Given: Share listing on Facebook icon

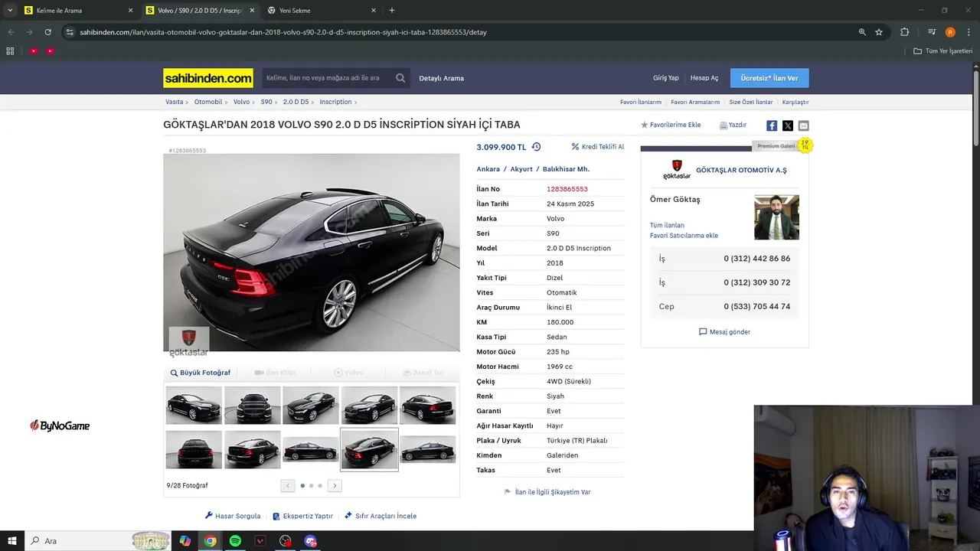Looking at the screenshot, I should pyautogui.click(x=772, y=126).
